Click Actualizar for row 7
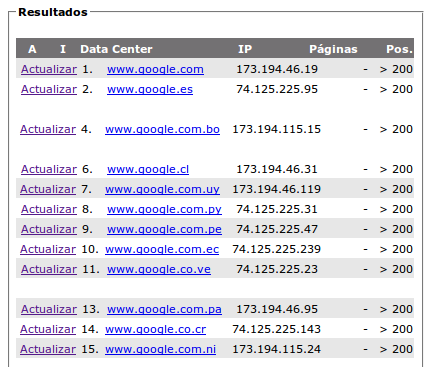430x367 pixels. pyautogui.click(x=48, y=189)
